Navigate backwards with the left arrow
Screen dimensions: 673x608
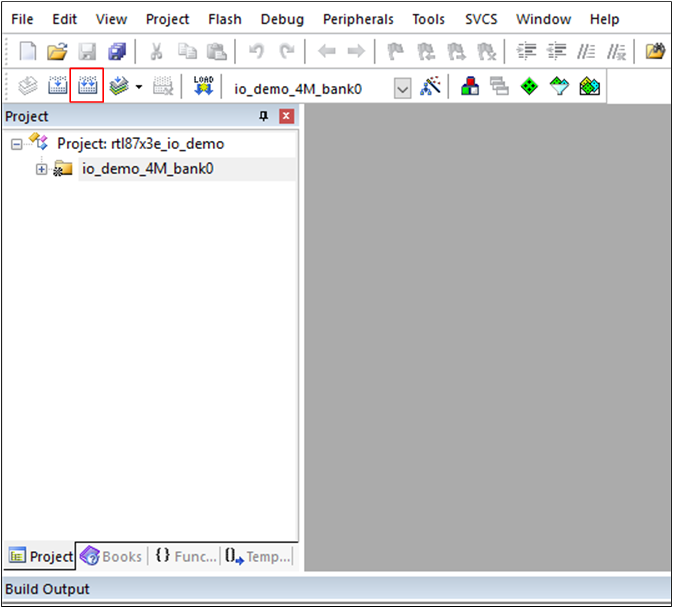coord(327,51)
